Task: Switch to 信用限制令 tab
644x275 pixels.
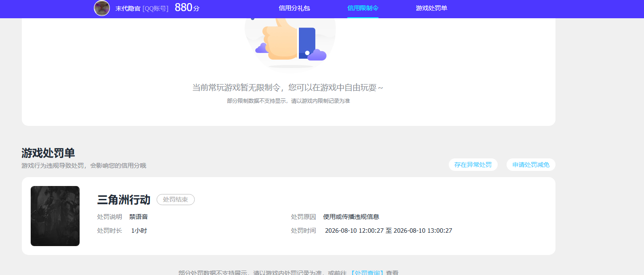Action: 363,8
